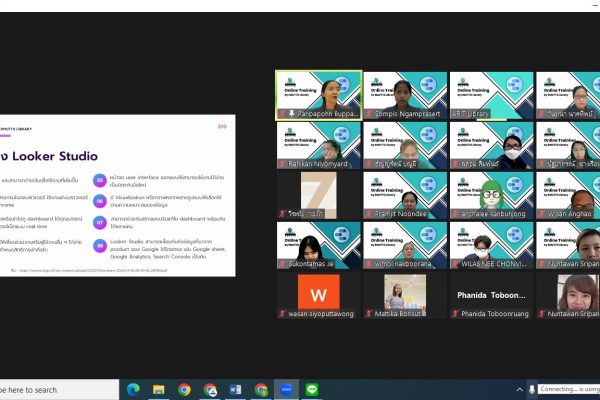
Task: Click muted mic icon beside WILAS NEE CHONVI
Action: coord(455,264)
